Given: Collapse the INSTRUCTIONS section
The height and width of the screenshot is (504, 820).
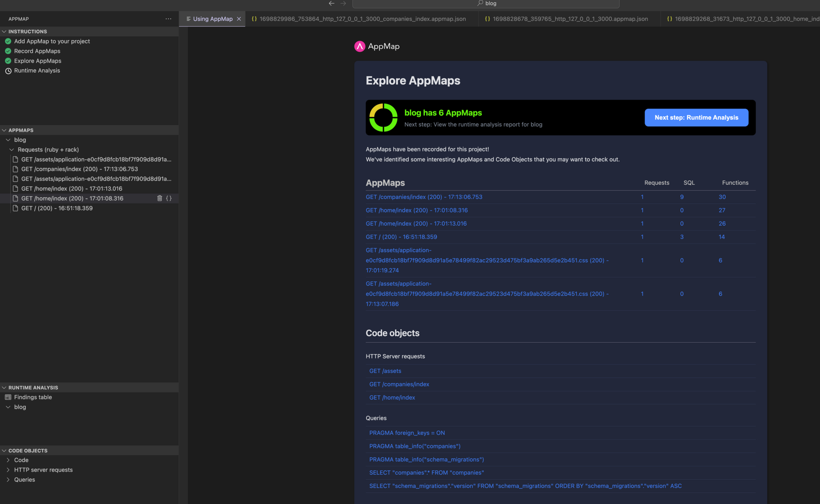Looking at the screenshot, I should (x=4, y=32).
